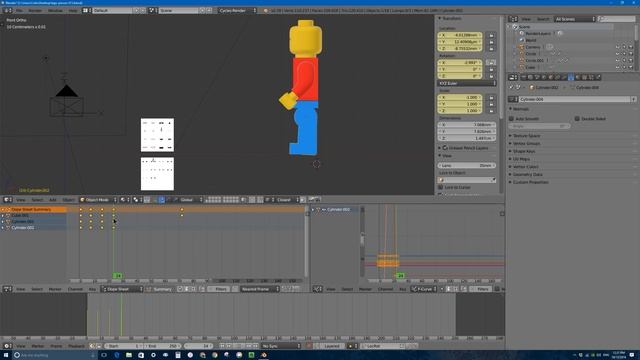Toggle the Double Sided checkbox
The height and width of the screenshot is (360, 640).
point(577,118)
